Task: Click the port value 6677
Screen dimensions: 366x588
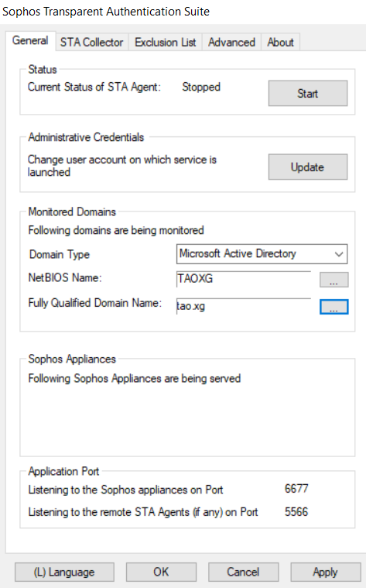Action: click(x=296, y=489)
